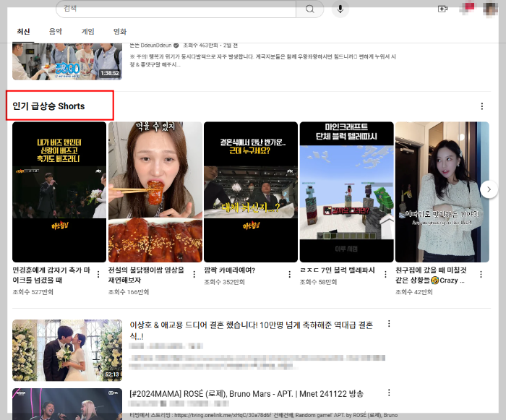The width and height of the screenshot is (506, 420).
Task: Open the 1:38:52 video thumbnail
Action: (67, 61)
